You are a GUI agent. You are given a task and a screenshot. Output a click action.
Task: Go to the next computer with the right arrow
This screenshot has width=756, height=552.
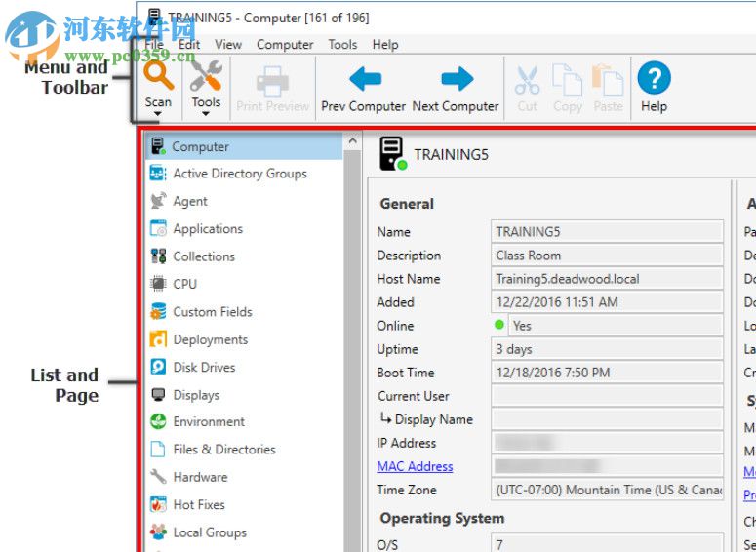[x=458, y=79]
